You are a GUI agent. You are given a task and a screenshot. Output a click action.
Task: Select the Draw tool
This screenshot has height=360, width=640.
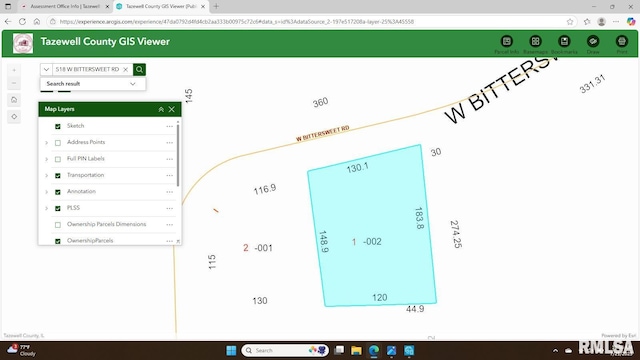click(x=593, y=42)
